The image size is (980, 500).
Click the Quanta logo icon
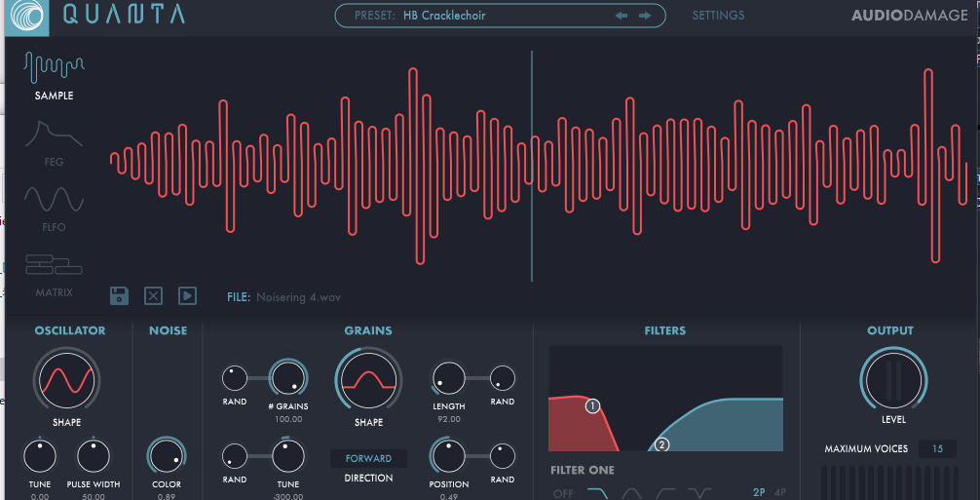27,17
